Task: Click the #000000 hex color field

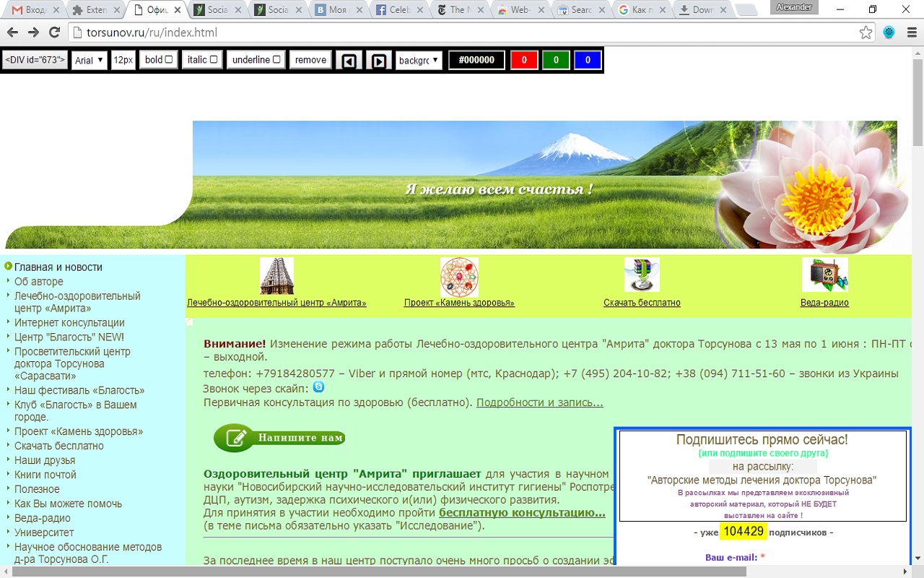Action: 476,60
